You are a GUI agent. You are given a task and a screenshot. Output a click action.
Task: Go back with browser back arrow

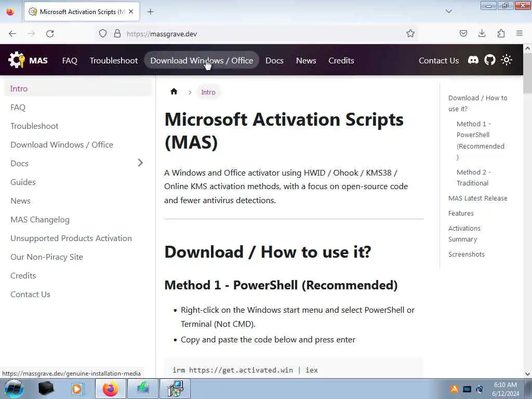pyautogui.click(x=12, y=34)
